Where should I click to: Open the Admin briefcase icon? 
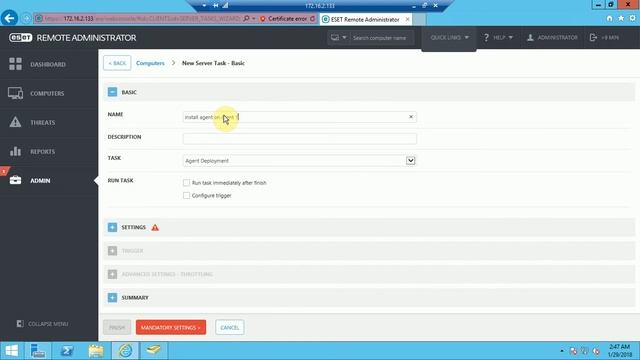tap(16, 180)
